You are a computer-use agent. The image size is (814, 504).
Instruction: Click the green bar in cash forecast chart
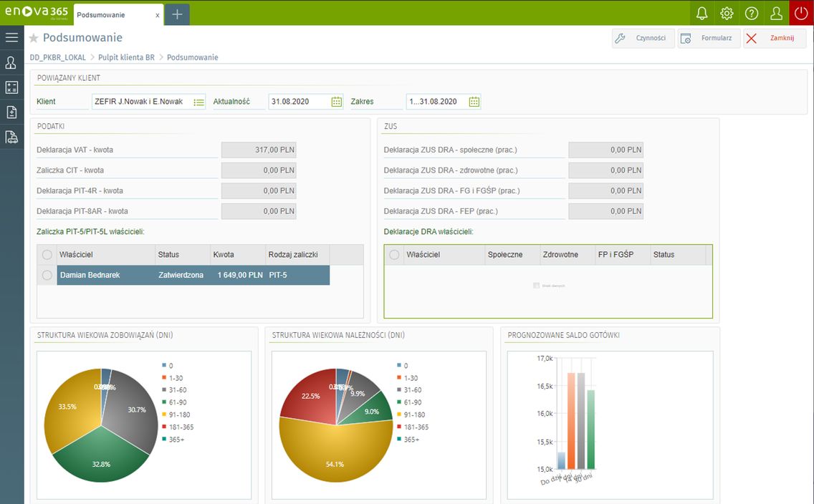590,430
